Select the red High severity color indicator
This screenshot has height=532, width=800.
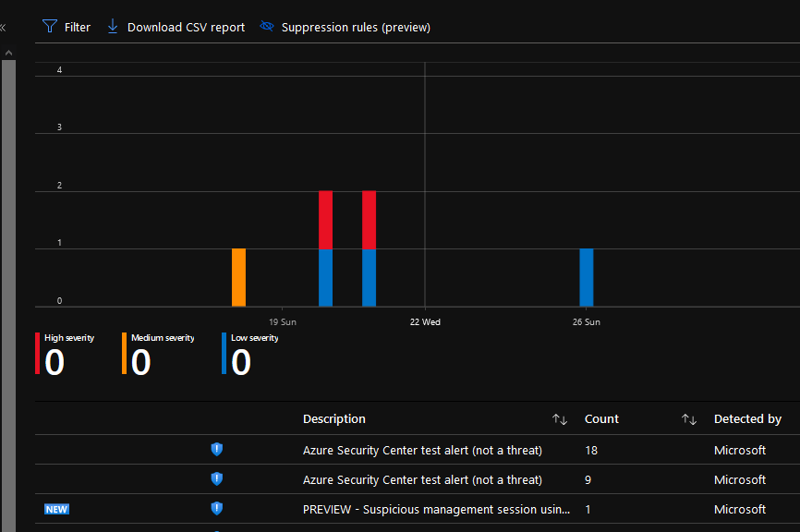(x=38, y=354)
